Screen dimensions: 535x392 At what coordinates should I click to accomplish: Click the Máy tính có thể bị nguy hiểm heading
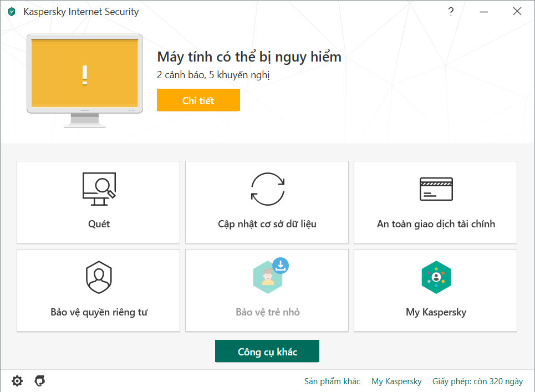[249, 57]
